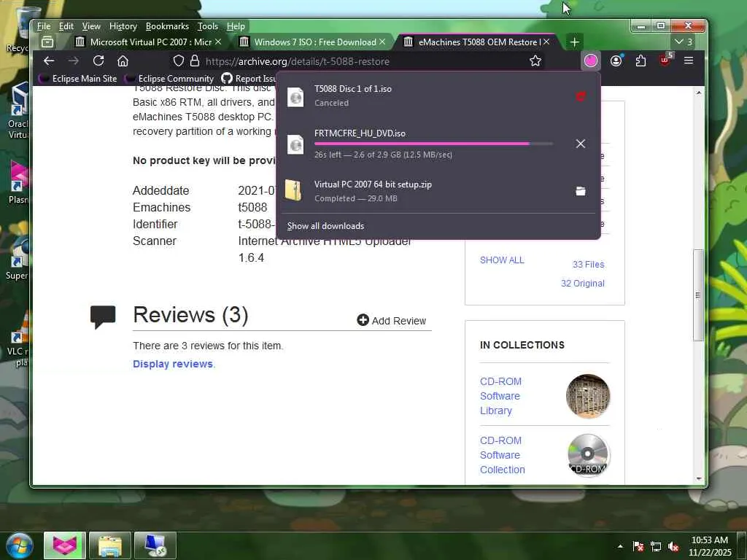This screenshot has height=560, width=747.
Task: Open the file explorer taskbar icon
Action: point(109,545)
